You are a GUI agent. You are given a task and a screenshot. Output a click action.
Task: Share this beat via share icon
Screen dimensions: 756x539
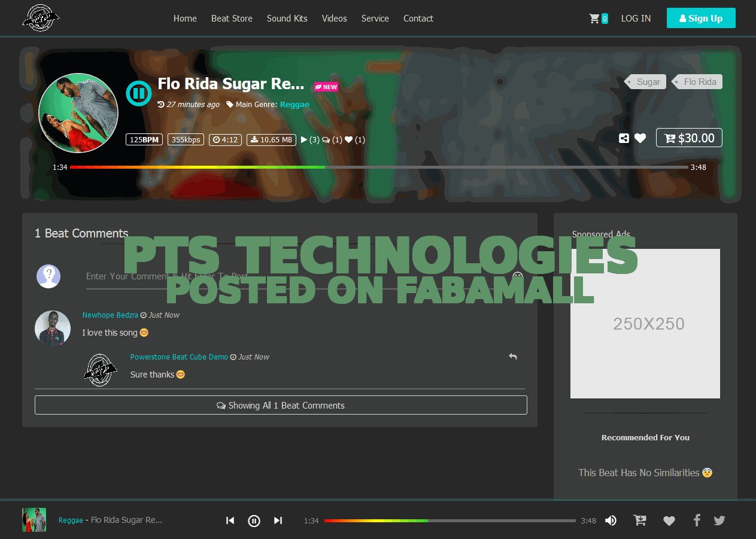click(624, 138)
